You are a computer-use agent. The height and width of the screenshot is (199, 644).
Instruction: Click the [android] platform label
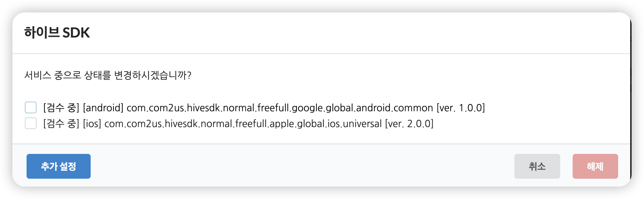coord(103,108)
